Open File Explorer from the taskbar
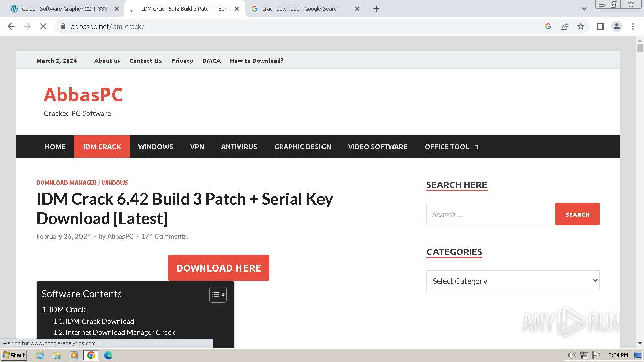 tap(57, 355)
